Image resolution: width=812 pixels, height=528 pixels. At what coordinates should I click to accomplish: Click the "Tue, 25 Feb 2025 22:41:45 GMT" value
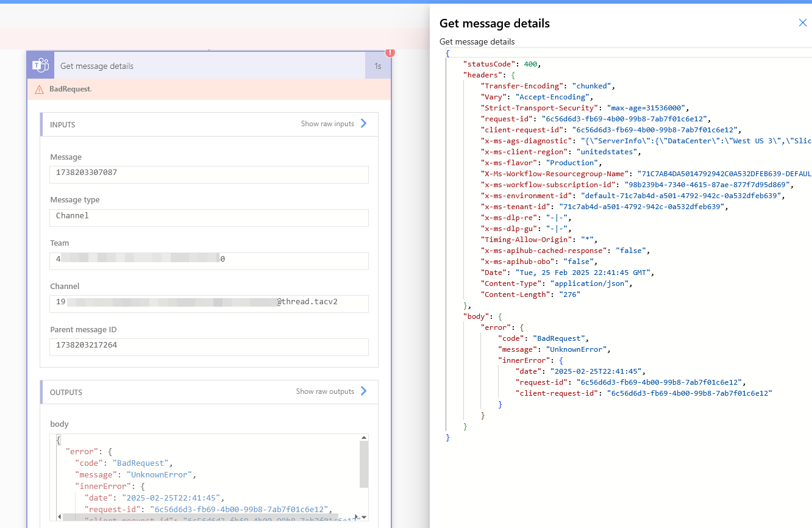coord(583,273)
